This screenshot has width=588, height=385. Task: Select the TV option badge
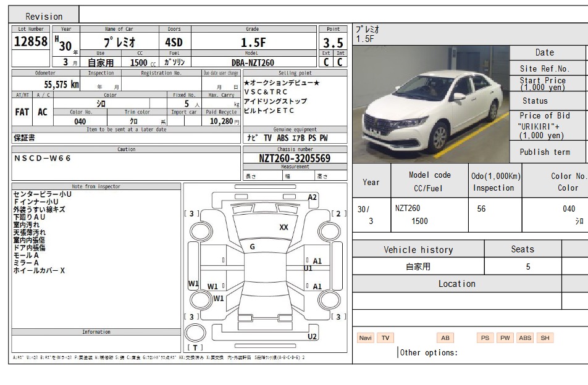coord(385,338)
